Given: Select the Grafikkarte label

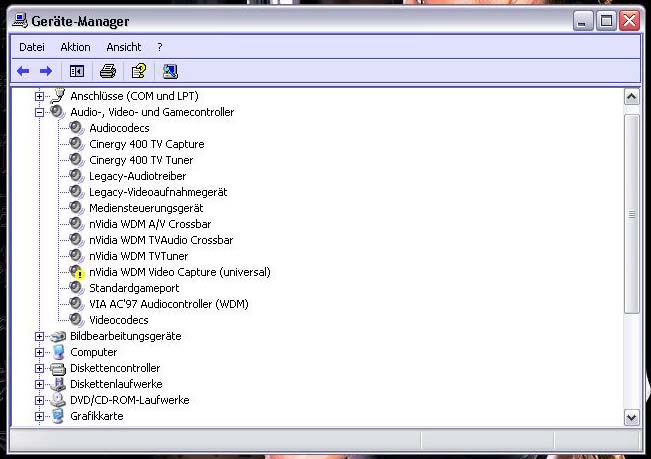Looking at the screenshot, I should [97, 416].
